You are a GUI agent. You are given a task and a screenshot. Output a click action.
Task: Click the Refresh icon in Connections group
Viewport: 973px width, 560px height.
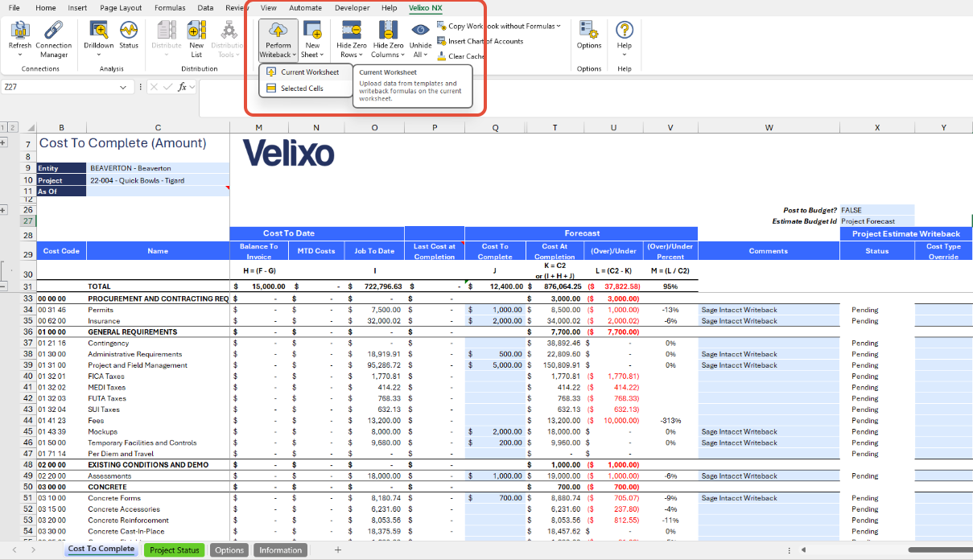19,31
